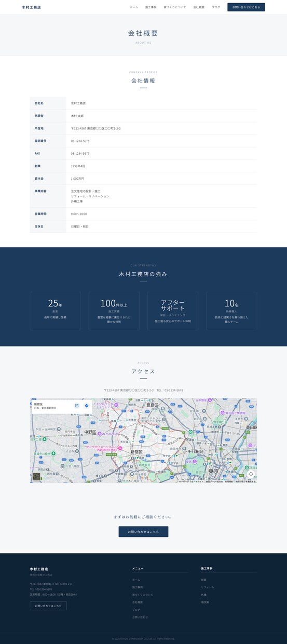Click 木村 太郎 representative name
The image size is (287, 644).
coord(77,116)
